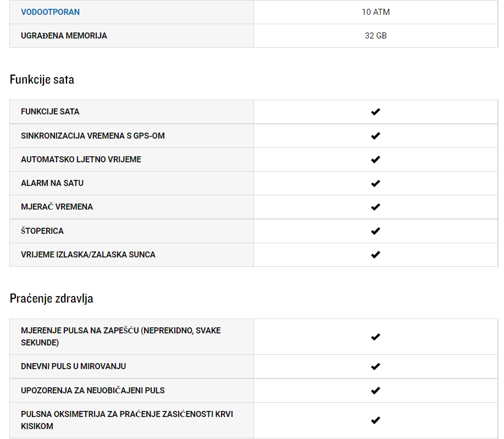Click the Funkcije sata section heading

42,79
